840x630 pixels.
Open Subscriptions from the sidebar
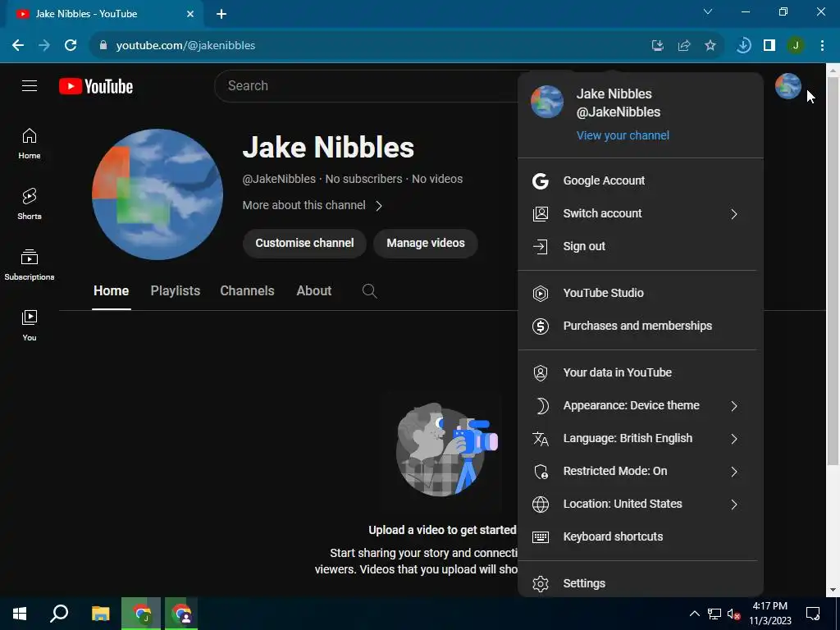point(30,265)
